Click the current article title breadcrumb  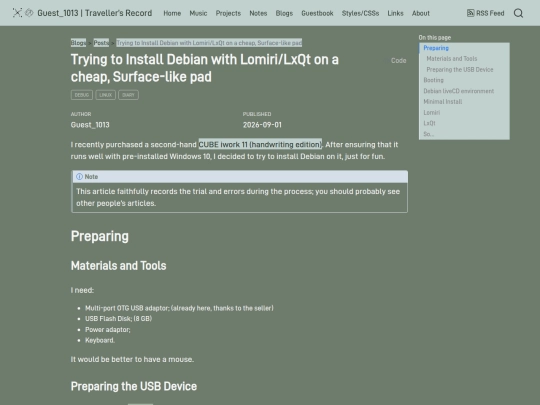[209, 43]
